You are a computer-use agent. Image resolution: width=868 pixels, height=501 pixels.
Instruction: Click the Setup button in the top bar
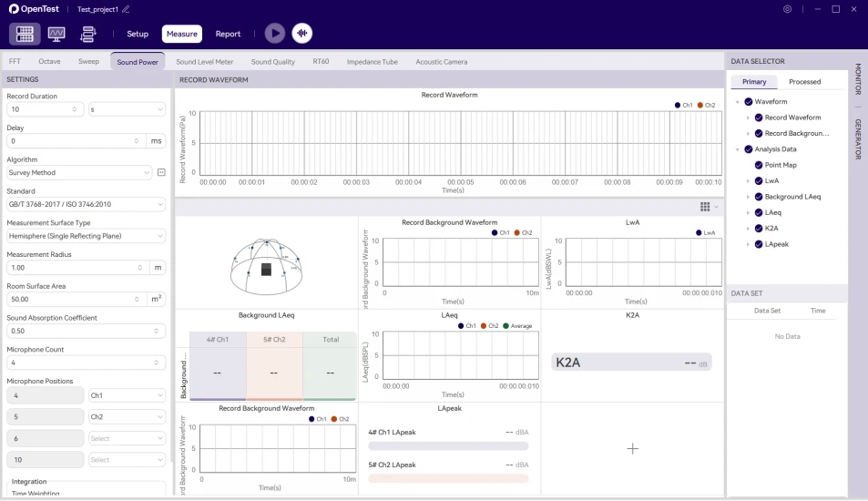138,34
